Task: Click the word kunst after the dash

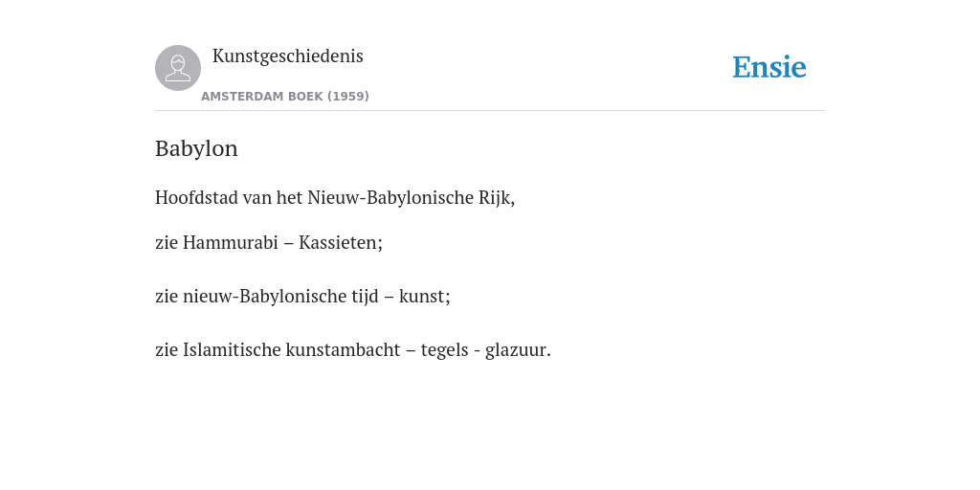Action: click(422, 297)
